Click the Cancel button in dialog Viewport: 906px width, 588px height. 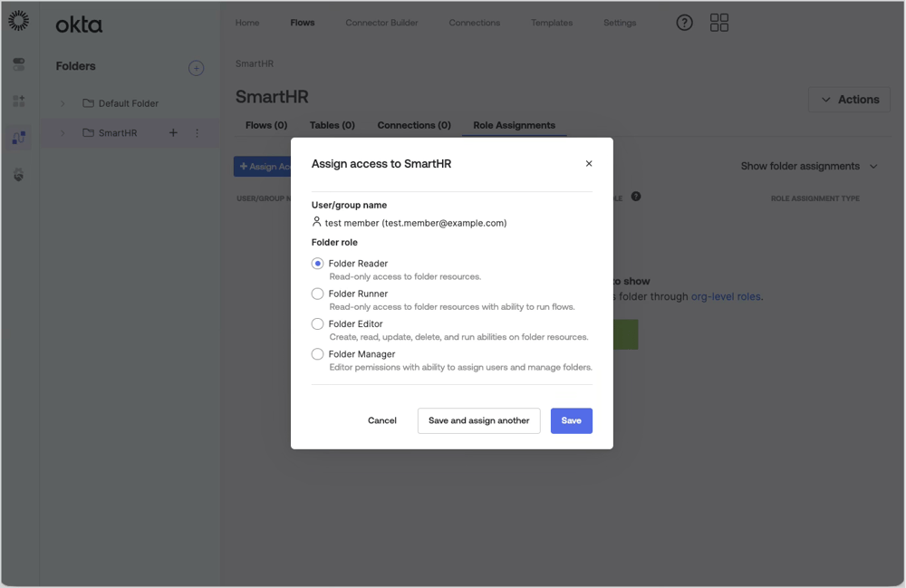382,420
